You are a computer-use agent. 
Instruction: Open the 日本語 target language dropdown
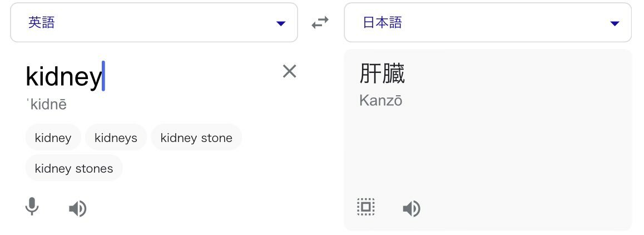488,22
